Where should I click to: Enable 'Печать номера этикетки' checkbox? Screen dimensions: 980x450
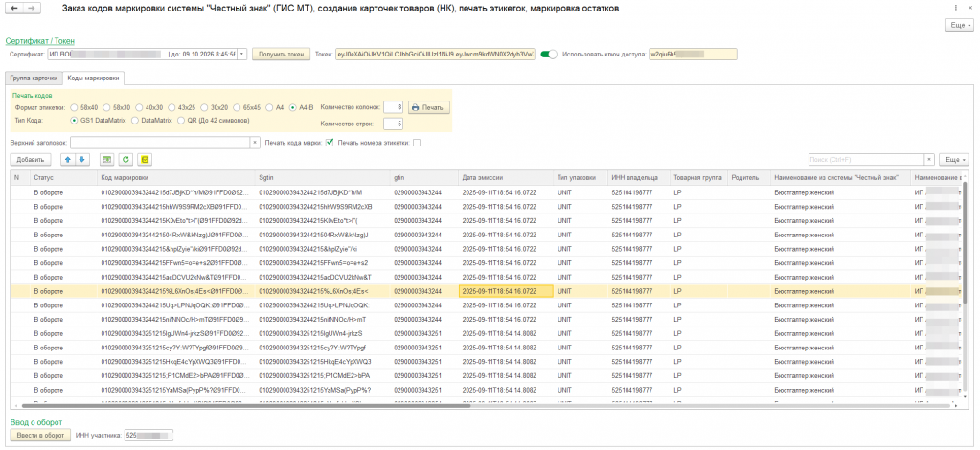click(x=417, y=143)
